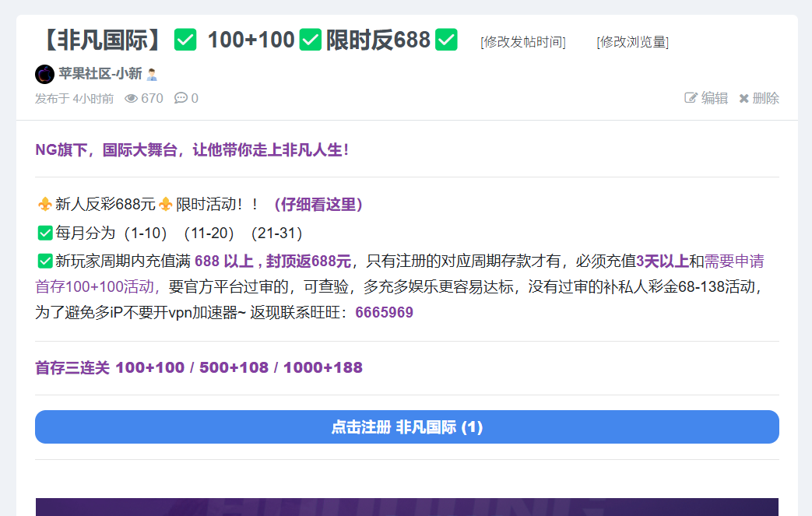Image resolution: width=812 pixels, height=516 pixels.
Task: Click the author's apple avatar icon
Action: 44,74
